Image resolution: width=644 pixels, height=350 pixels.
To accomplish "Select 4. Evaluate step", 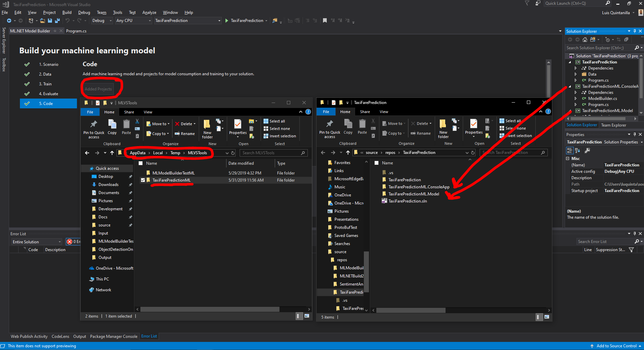I will (x=48, y=94).
